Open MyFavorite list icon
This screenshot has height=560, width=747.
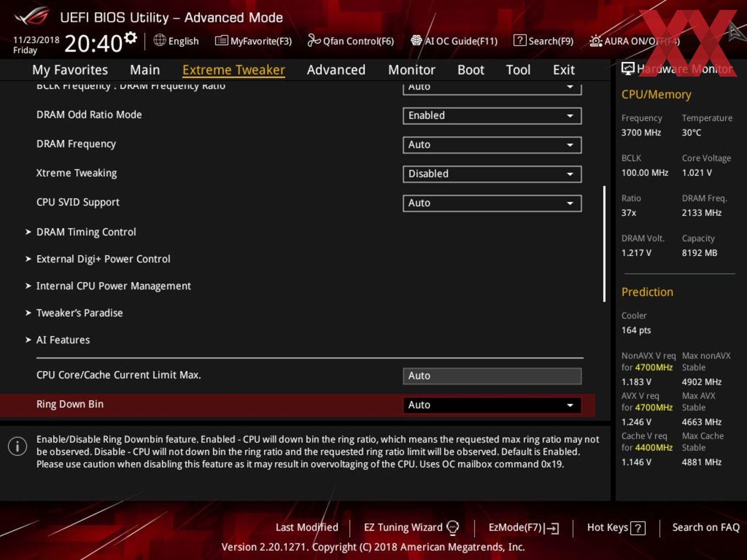(x=221, y=41)
